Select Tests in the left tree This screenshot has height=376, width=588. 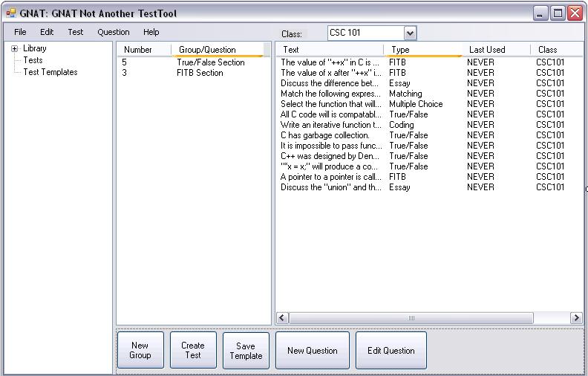point(33,60)
